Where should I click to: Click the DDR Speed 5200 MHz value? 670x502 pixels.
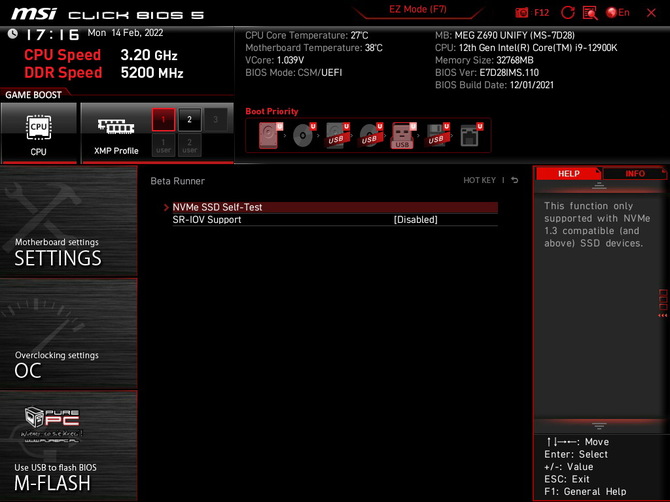coord(152,73)
